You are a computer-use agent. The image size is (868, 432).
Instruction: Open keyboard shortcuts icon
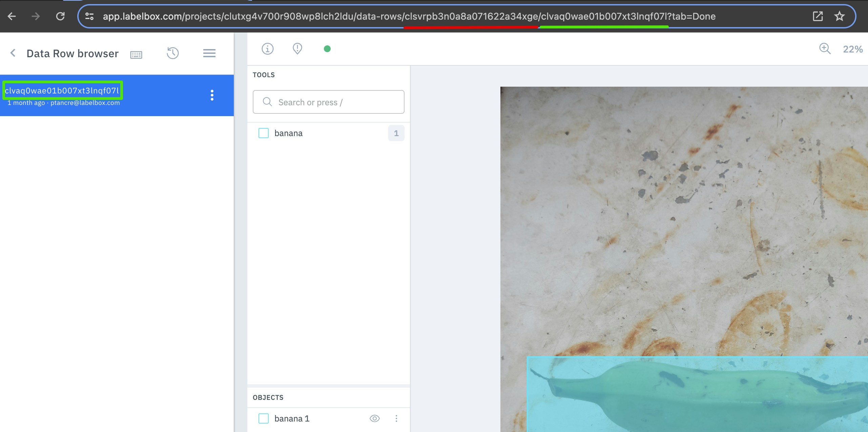tap(136, 55)
